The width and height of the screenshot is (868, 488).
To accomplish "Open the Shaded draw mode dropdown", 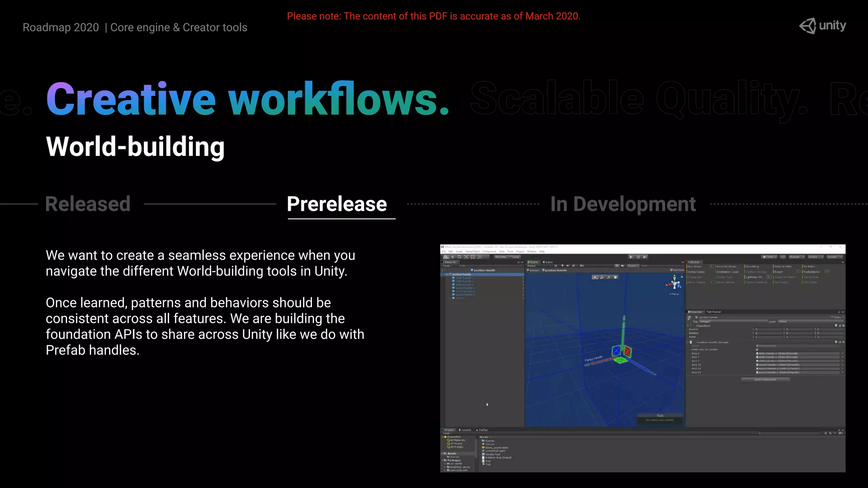I will click(x=539, y=266).
